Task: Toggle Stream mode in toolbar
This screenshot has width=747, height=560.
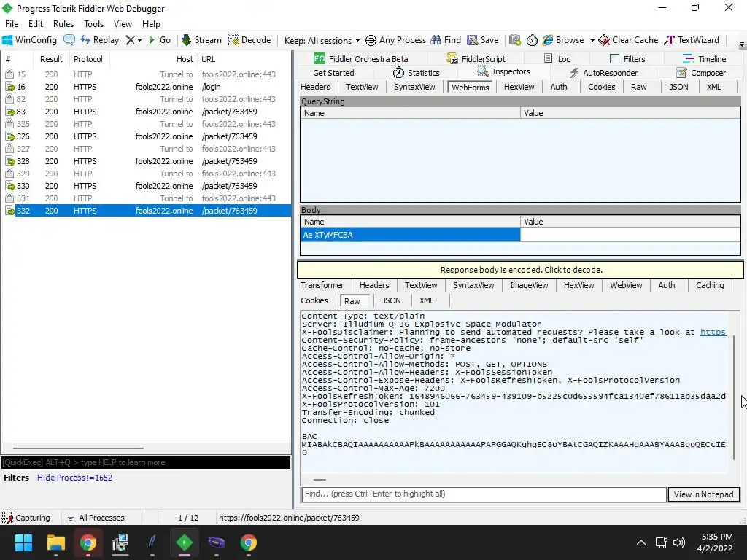Action: (202, 40)
